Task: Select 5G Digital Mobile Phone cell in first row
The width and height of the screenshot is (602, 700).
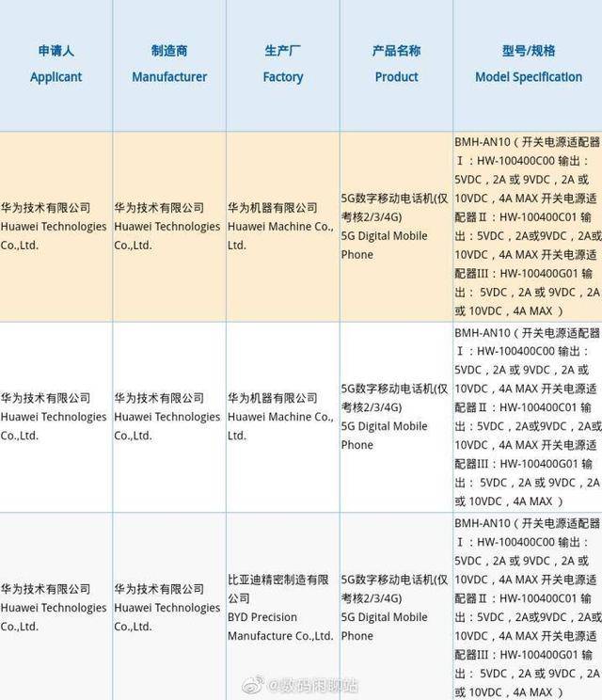Action: tap(396, 227)
